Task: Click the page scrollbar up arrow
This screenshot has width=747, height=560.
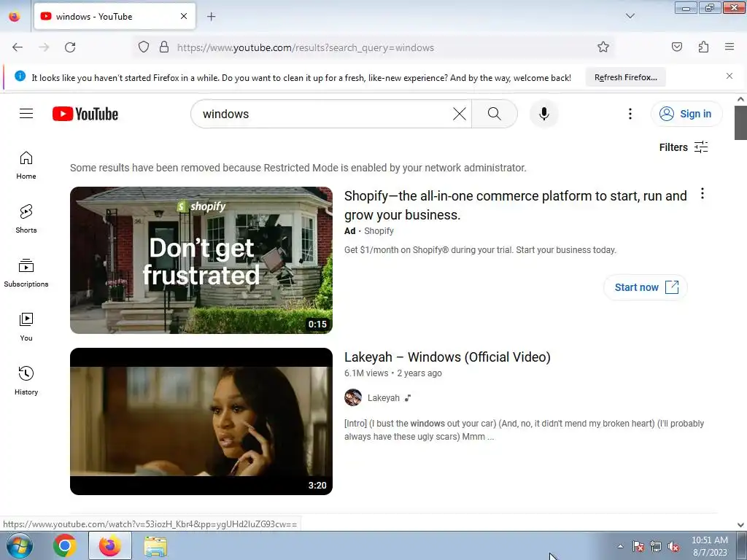Action: [740, 99]
